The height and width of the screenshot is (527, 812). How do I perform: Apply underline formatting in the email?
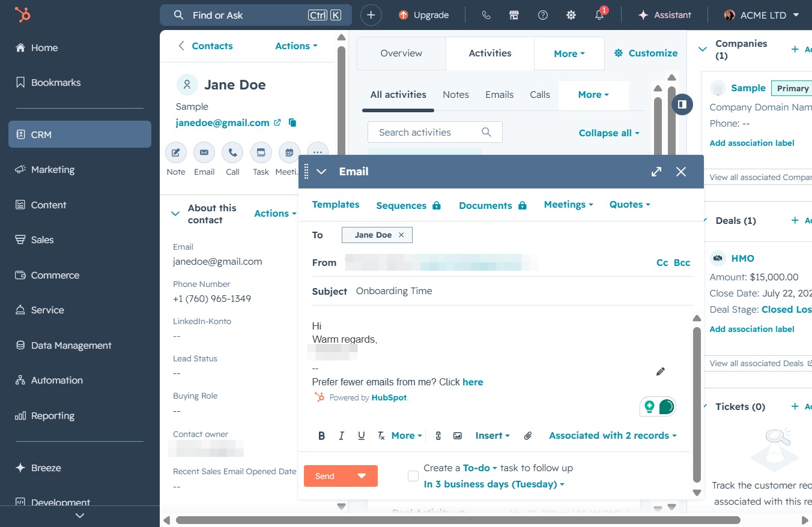pyautogui.click(x=361, y=436)
